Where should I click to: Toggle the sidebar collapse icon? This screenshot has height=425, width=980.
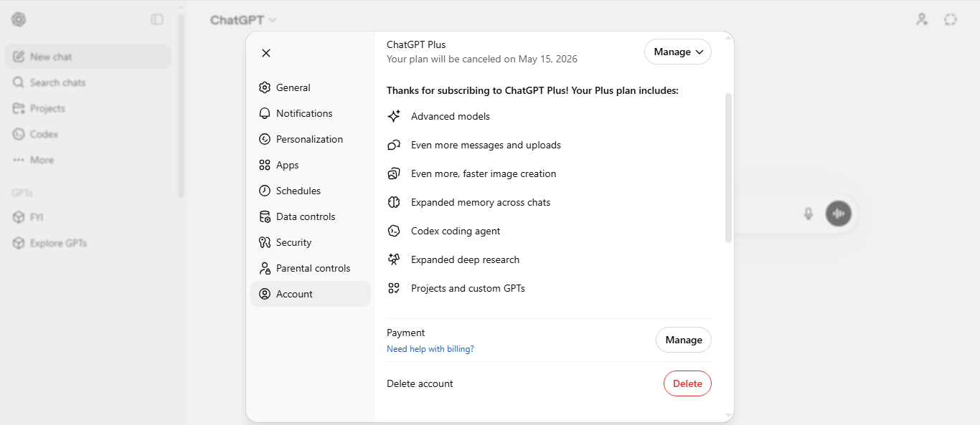[x=157, y=20]
